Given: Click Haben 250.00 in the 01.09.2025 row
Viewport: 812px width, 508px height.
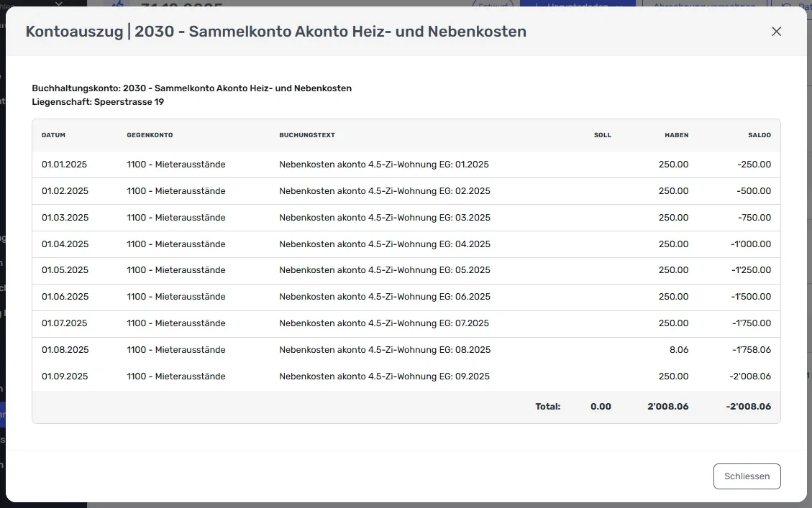Looking at the screenshot, I should tap(673, 377).
